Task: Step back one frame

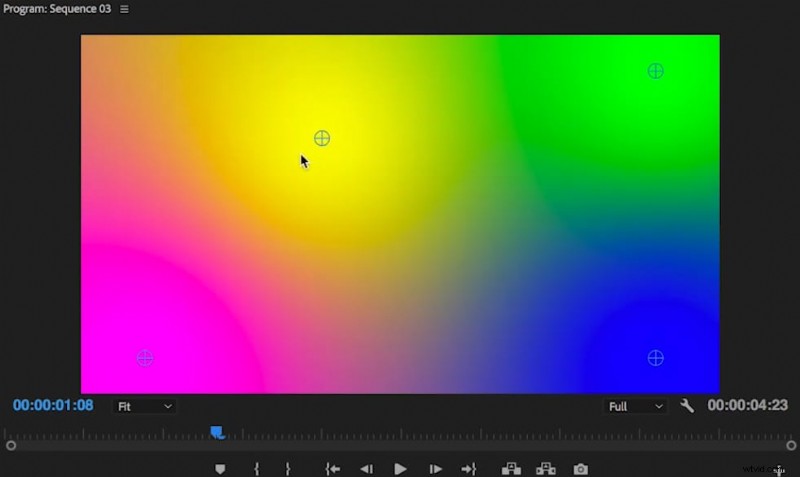Action: [366, 469]
